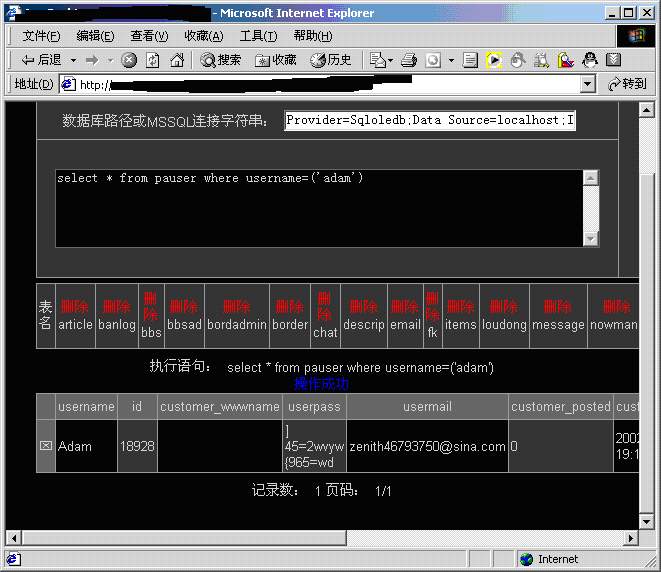
Task: Open the Favorites (收藏) toolbar button
Action: pyautogui.click(x=276, y=60)
